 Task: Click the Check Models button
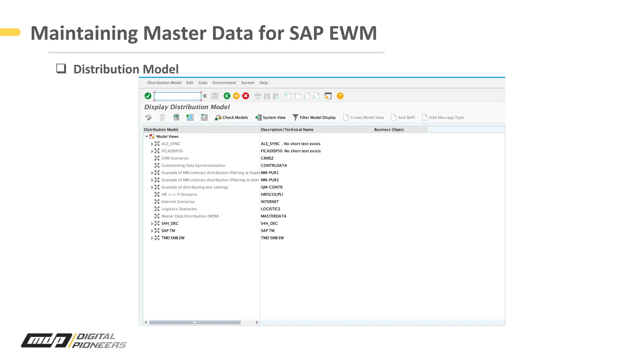click(x=231, y=118)
